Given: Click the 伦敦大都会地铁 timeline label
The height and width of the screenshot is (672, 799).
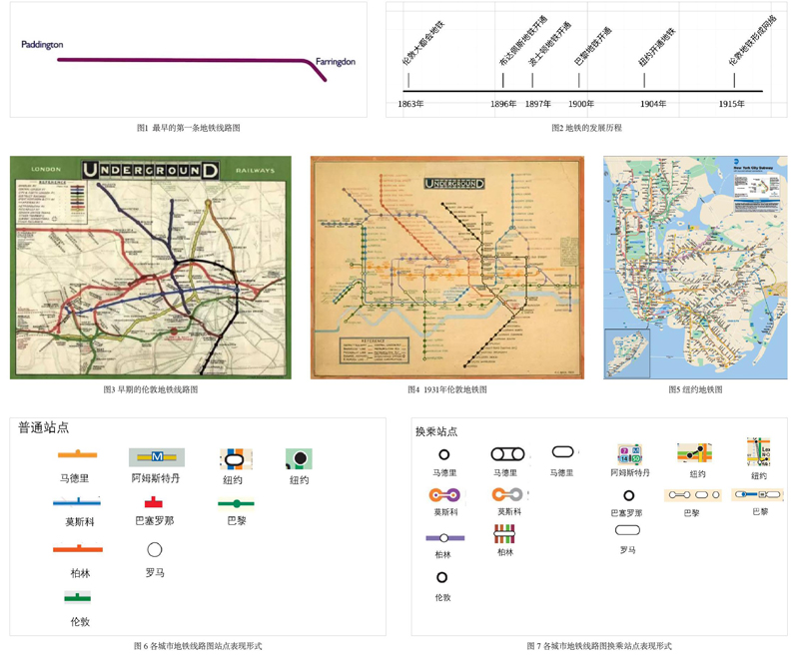Looking at the screenshot, I should click(x=422, y=43).
